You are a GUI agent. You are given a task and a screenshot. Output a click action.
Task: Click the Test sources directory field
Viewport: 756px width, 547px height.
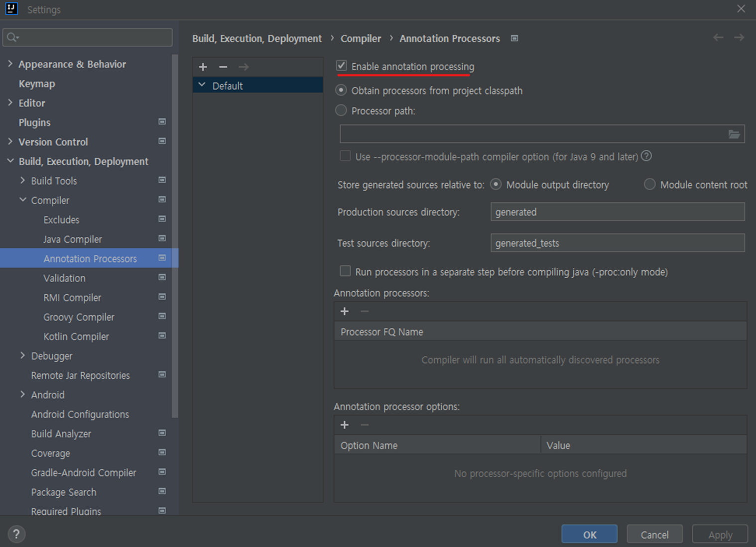click(x=618, y=243)
